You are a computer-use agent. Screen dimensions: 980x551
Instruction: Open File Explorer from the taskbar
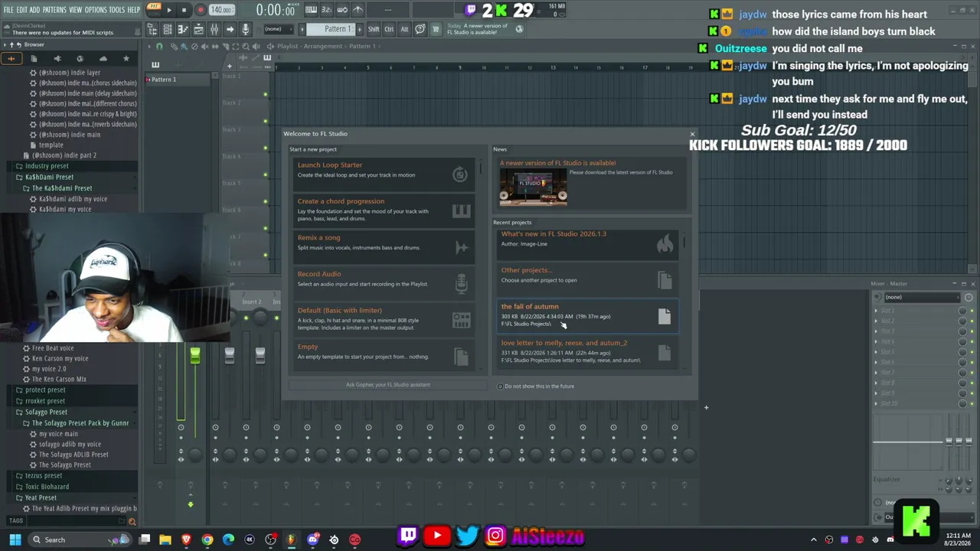pyautogui.click(x=165, y=540)
